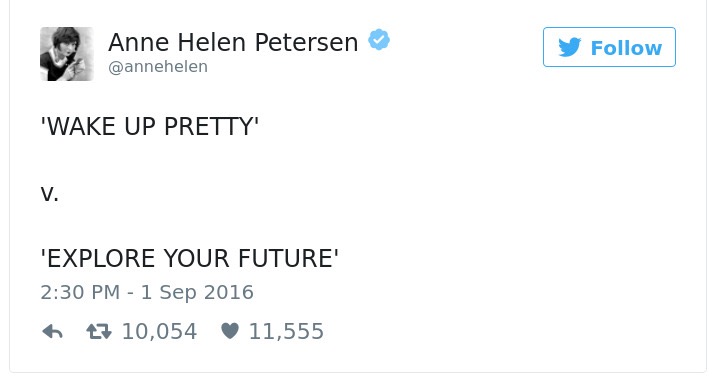715x380 pixels.
Task: Open the 2:30 PM timestamp link
Action: tap(80, 292)
